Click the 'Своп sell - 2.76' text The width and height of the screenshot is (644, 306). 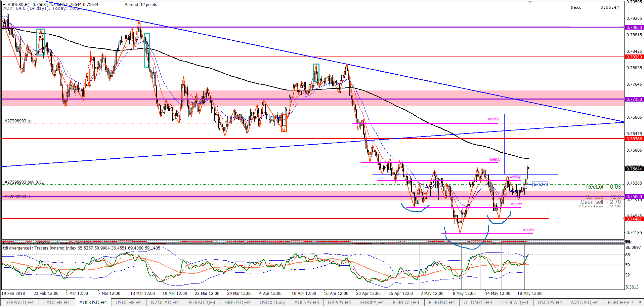coord(601,202)
